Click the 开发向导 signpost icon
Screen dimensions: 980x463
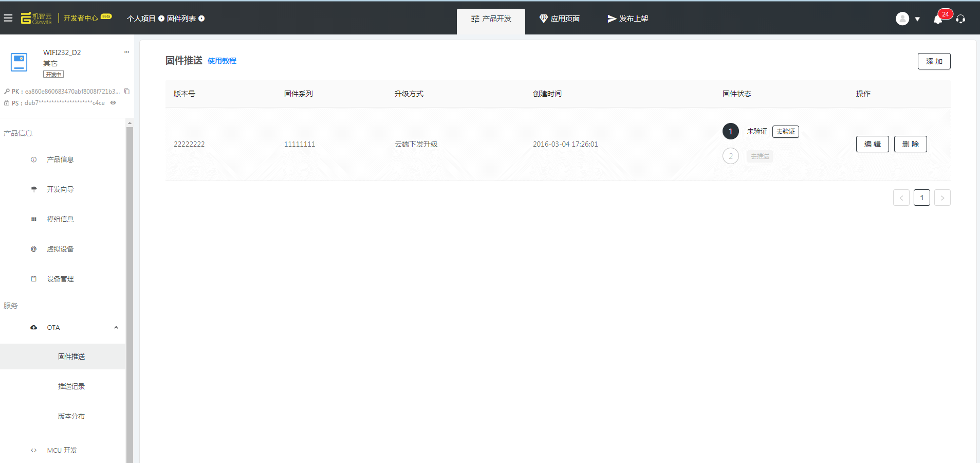point(34,189)
